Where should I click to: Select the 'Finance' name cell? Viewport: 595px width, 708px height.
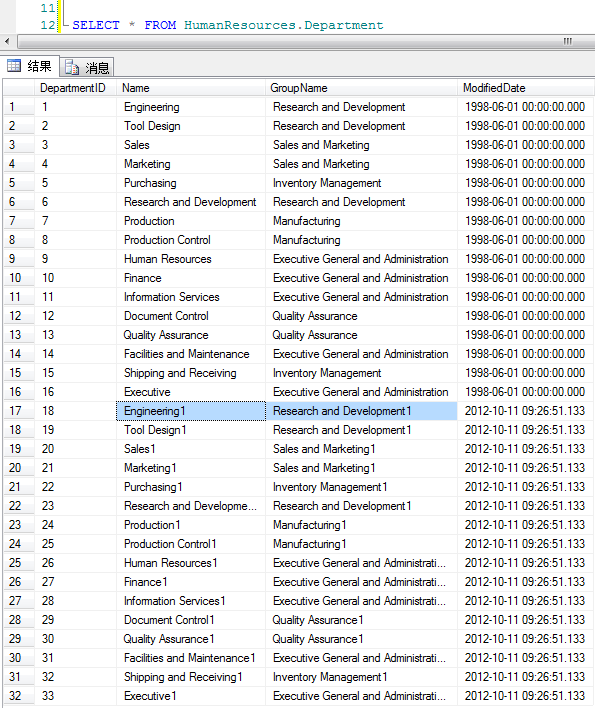point(191,278)
